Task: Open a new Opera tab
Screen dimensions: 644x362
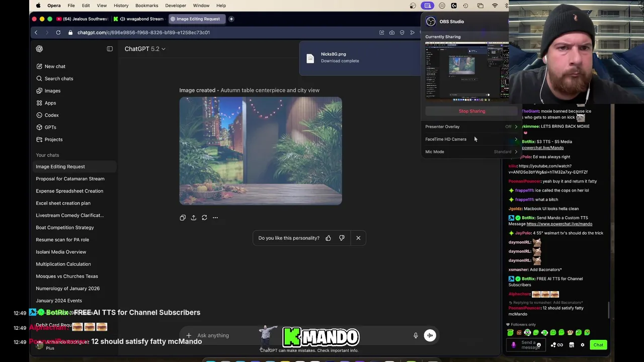Action: (x=231, y=19)
